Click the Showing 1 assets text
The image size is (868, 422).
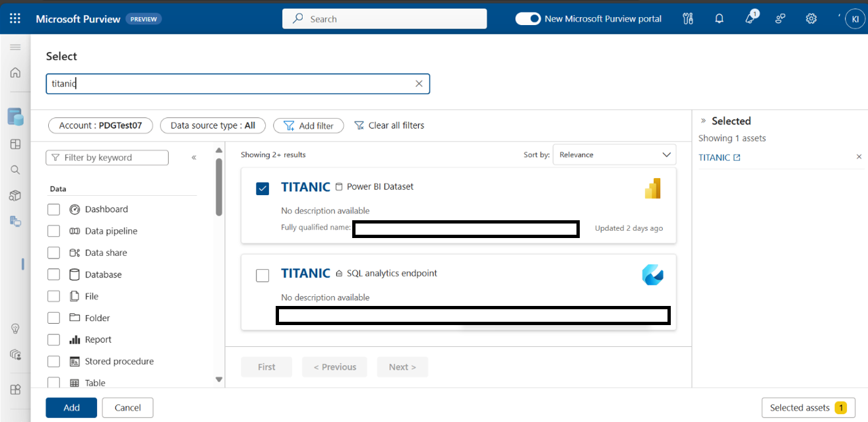tap(732, 138)
